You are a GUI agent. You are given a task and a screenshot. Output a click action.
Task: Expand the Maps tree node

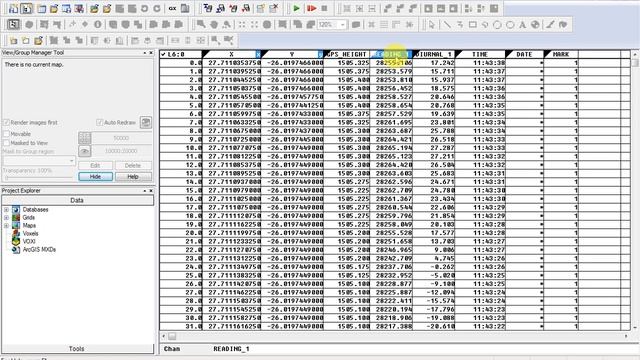click(x=6, y=225)
